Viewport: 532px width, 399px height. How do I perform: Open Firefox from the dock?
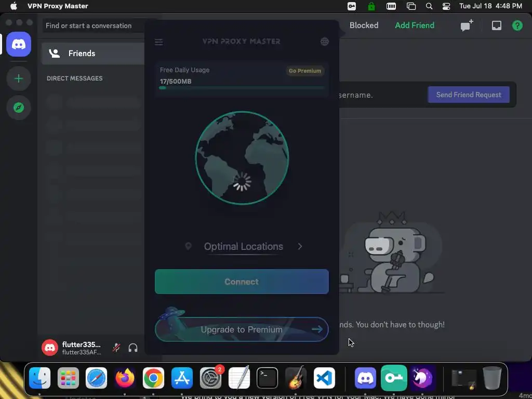tap(125, 378)
